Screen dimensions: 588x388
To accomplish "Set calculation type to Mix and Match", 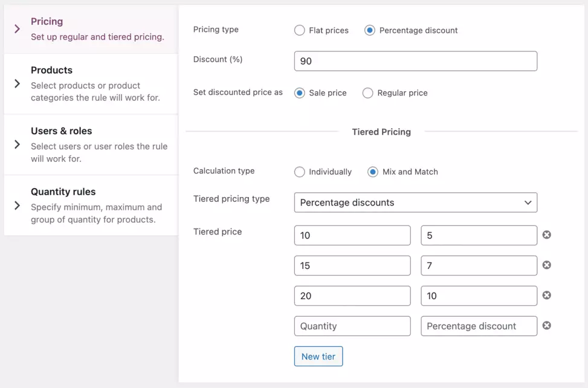I will (x=373, y=172).
